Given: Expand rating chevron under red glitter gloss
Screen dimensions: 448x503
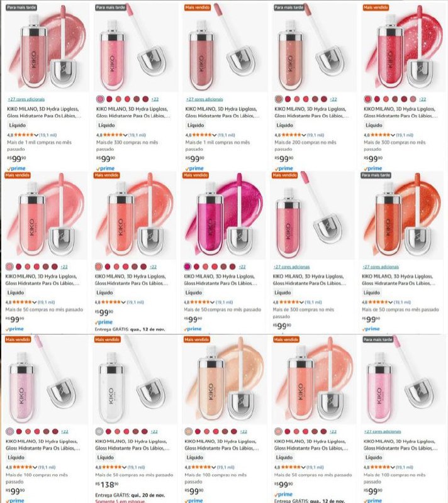Looking at the screenshot, I should click(393, 135).
